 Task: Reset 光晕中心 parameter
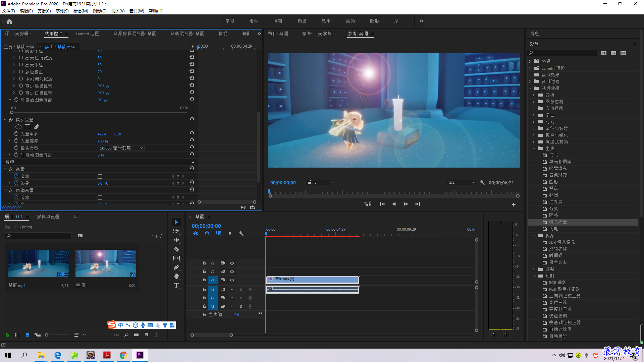[192, 134]
